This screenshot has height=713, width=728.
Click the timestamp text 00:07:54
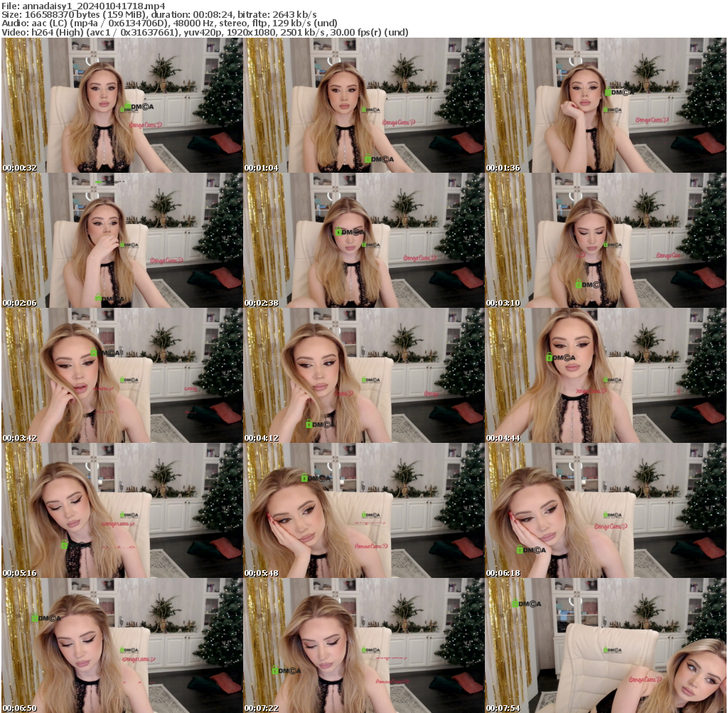coord(502,709)
